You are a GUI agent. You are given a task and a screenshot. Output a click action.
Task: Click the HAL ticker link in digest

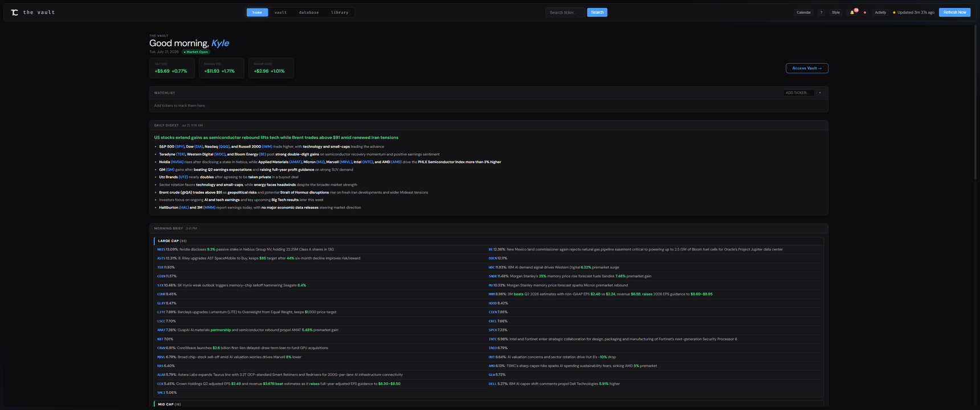point(184,208)
